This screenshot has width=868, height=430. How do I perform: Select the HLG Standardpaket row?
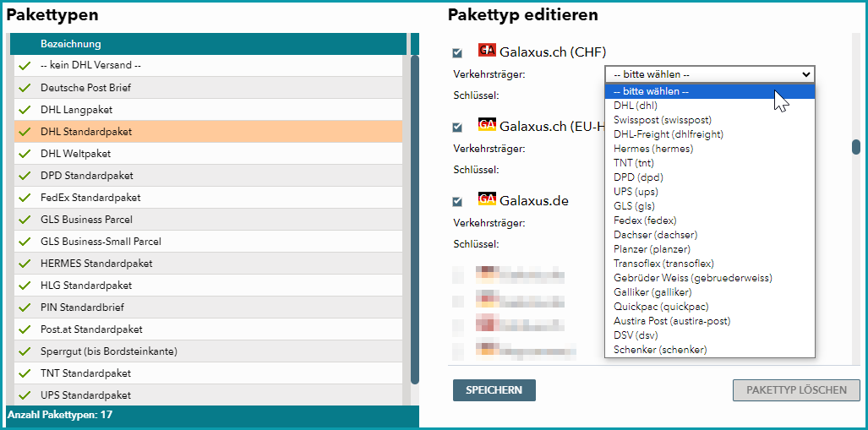point(208,286)
